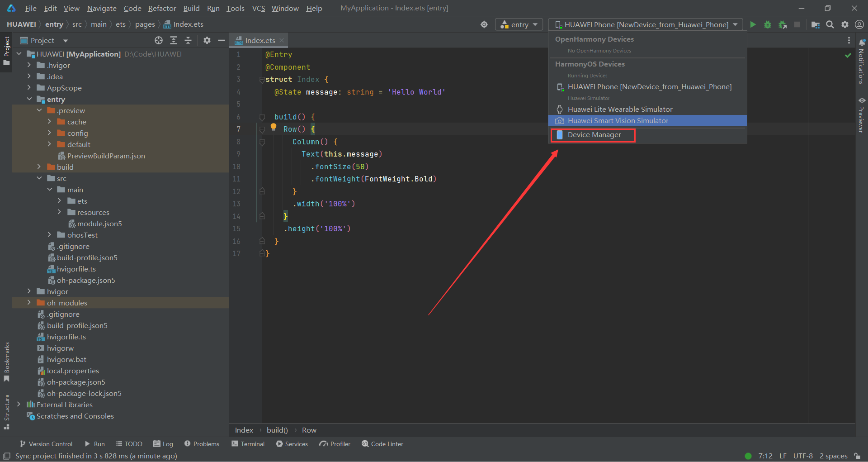Open the Code Linter tool window
The height and width of the screenshot is (462, 868).
point(382,444)
